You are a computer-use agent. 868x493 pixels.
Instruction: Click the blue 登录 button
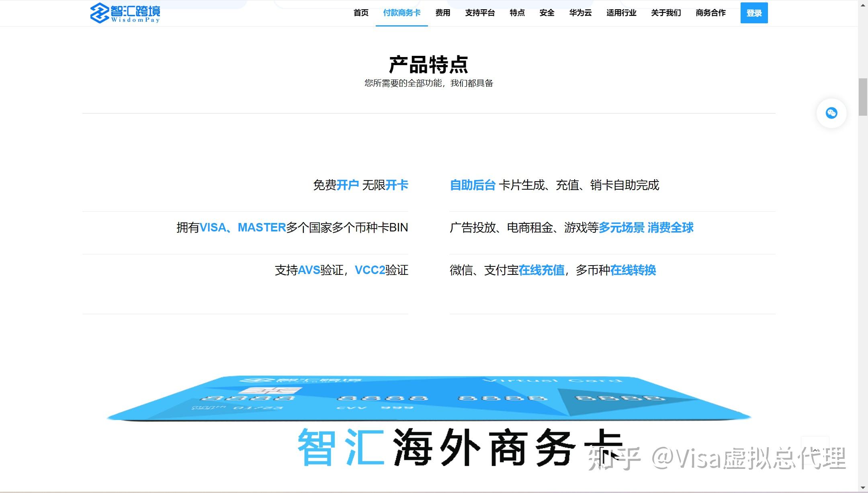(754, 13)
